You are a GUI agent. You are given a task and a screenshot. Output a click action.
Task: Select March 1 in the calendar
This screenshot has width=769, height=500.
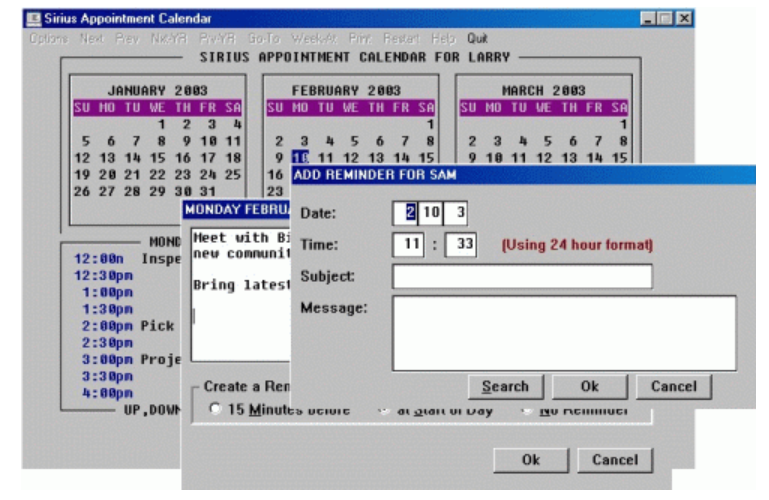[x=623, y=125]
